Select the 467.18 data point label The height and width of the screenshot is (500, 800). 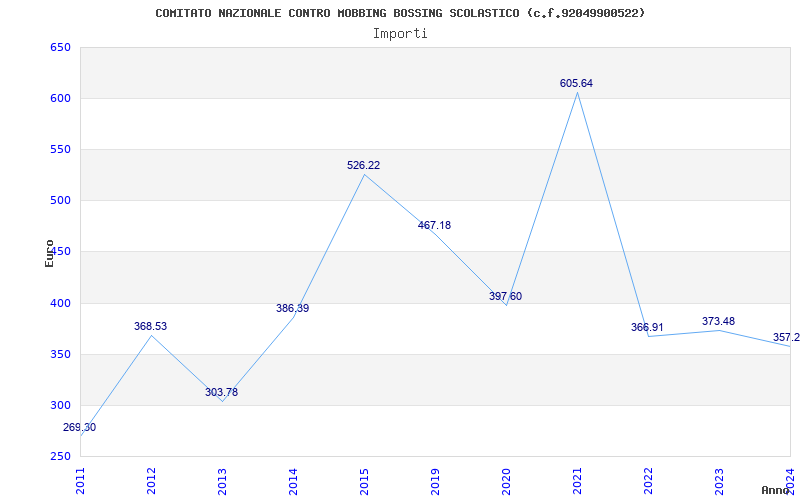(x=434, y=225)
